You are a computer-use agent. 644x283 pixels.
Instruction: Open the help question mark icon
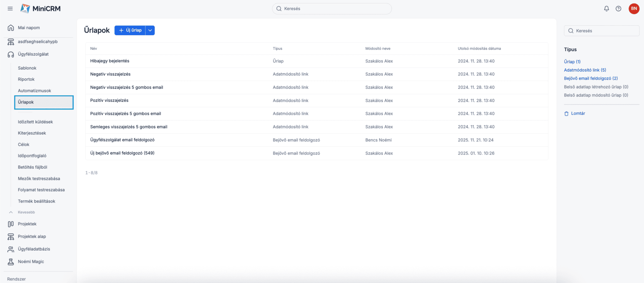pos(619,9)
